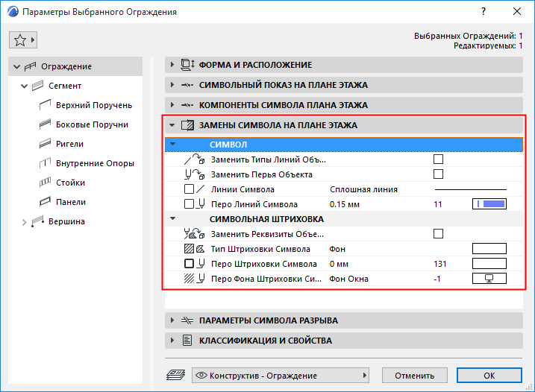Image resolution: width=535 pixels, height=392 pixels.
Task: Click the Заменить Перья Объекта row icon
Action: [194, 174]
